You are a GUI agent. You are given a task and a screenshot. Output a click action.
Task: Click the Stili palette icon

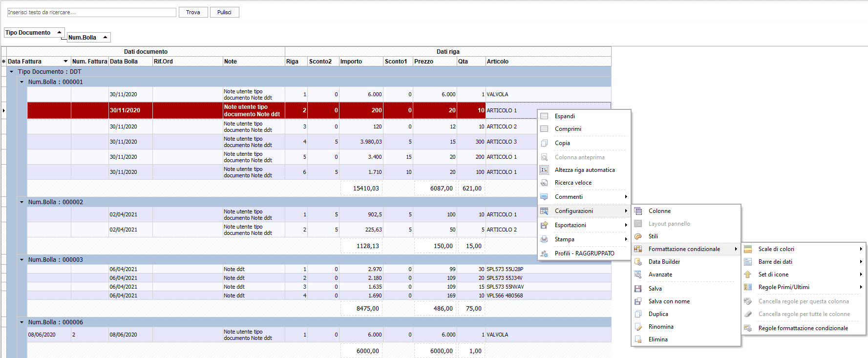point(638,236)
